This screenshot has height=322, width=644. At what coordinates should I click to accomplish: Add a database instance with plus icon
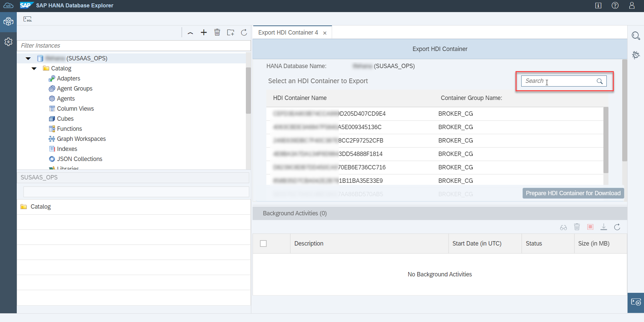(204, 33)
